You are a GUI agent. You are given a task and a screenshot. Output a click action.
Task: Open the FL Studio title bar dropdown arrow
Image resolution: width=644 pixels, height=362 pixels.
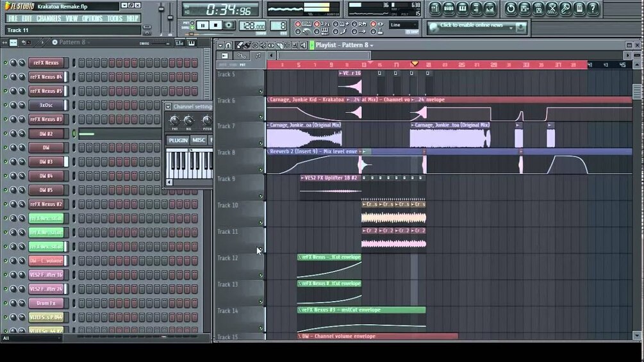pos(124,5)
